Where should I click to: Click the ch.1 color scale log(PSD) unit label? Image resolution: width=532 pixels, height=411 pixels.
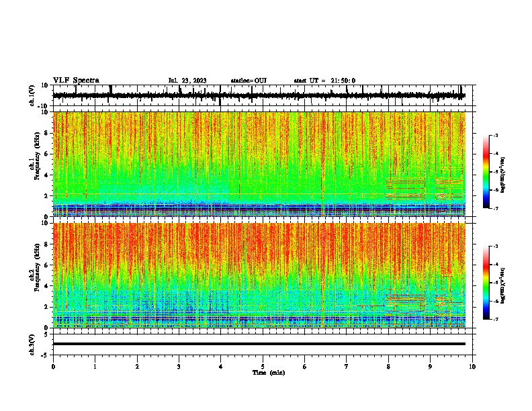click(x=503, y=175)
